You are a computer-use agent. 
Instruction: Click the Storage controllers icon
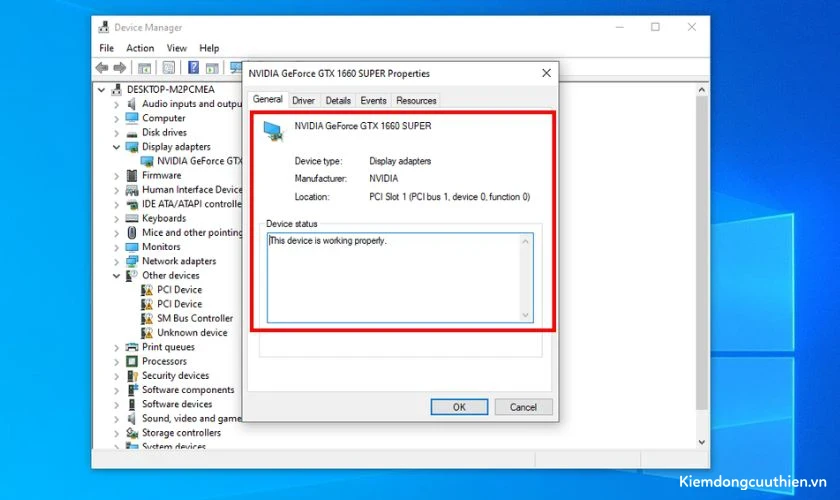tap(131, 432)
